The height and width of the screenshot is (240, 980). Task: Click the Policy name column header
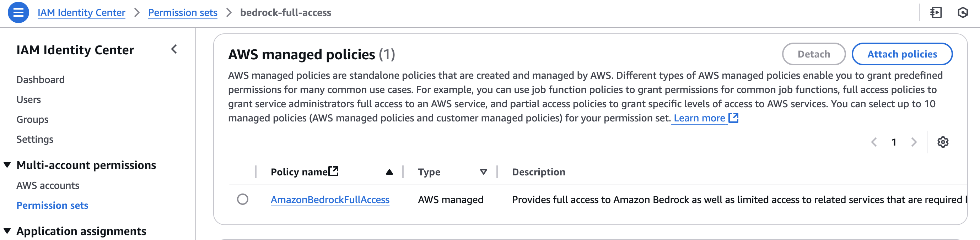tap(299, 172)
